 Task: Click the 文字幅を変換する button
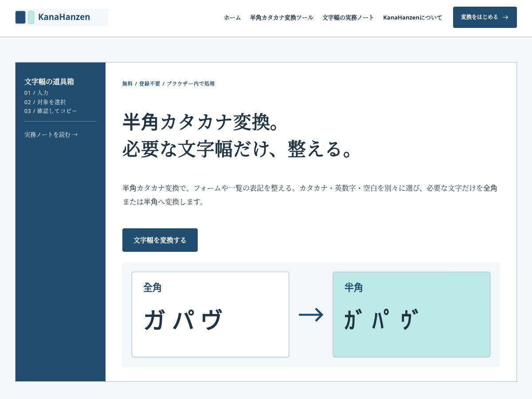tap(160, 240)
